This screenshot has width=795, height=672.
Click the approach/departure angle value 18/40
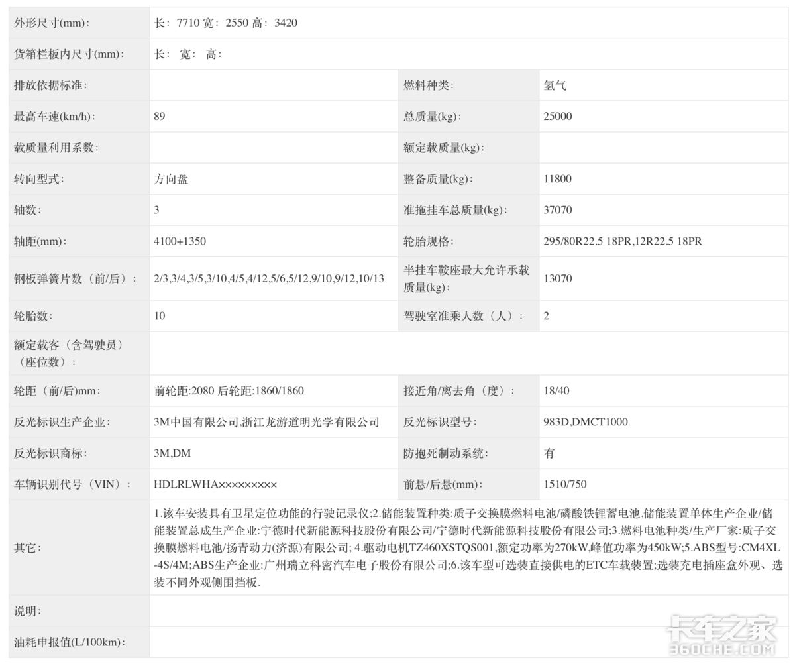(x=556, y=391)
